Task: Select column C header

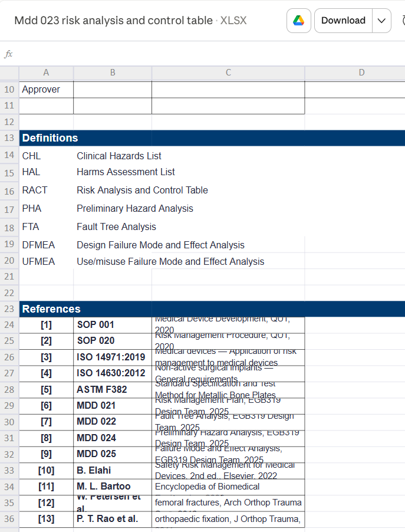Action: (x=228, y=73)
